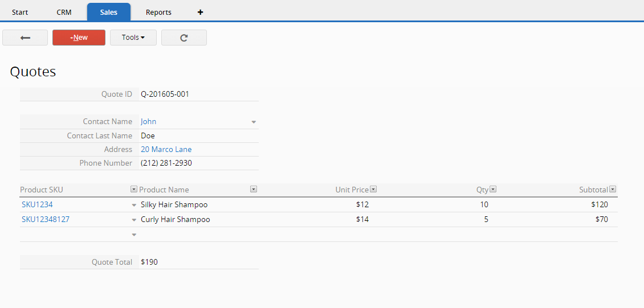644x308 pixels.
Task: Click the $70 subtotal cell
Action: (x=602, y=219)
